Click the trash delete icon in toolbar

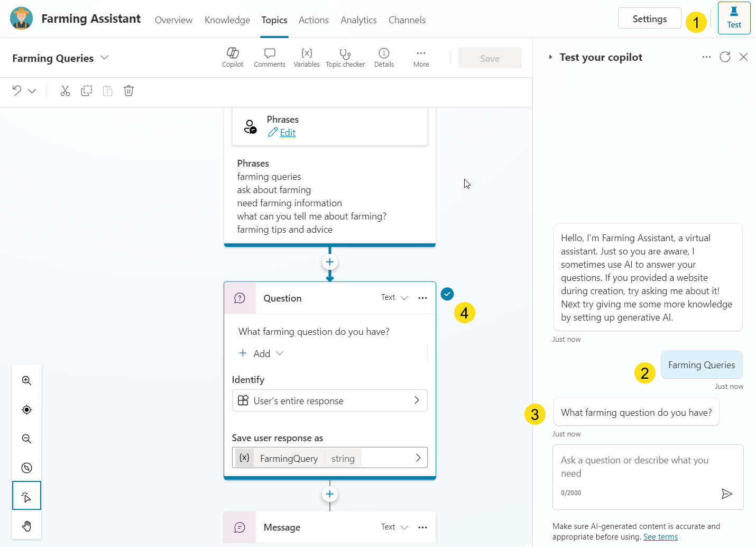(x=128, y=91)
